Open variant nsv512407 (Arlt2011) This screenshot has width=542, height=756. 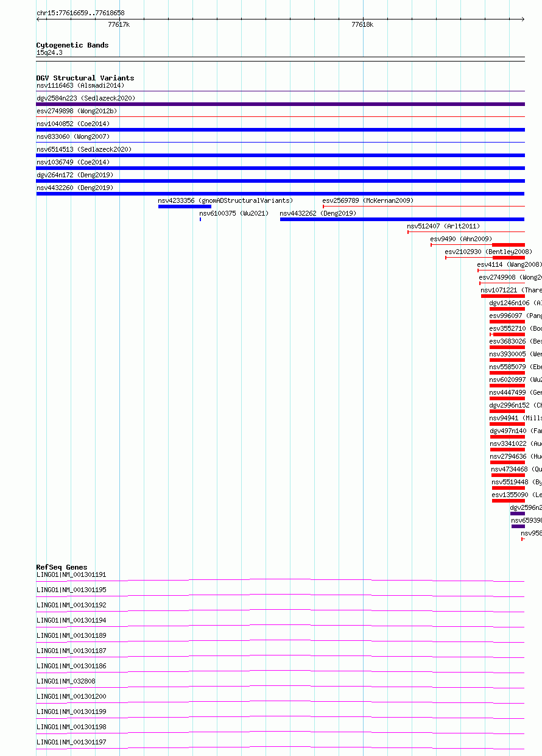coord(443,227)
